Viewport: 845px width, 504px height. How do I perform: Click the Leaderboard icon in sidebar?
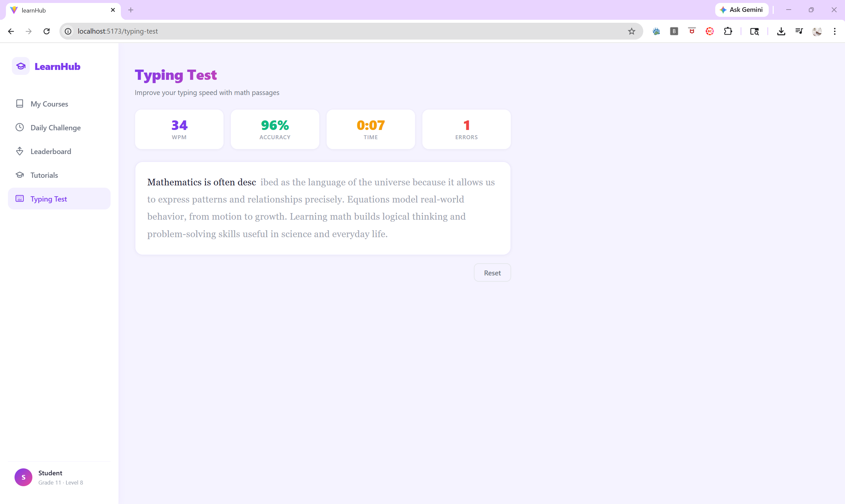pos(20,151)
